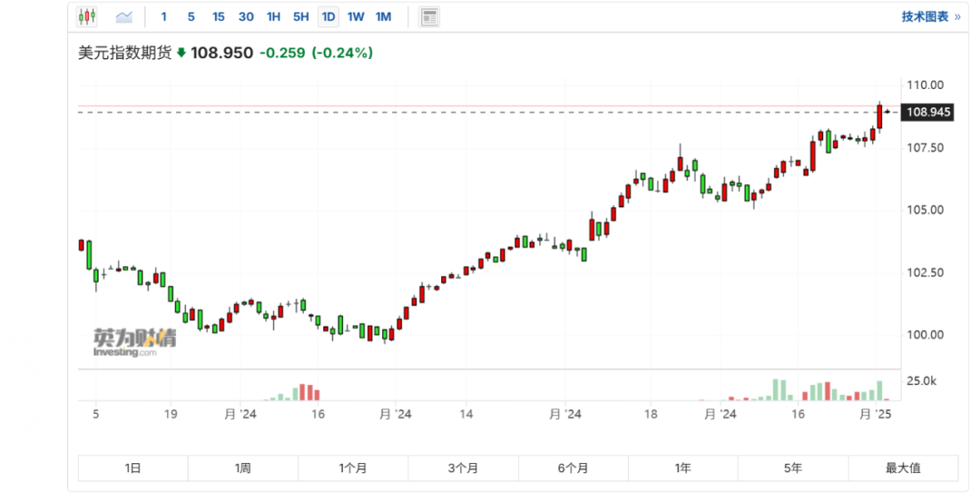The height and width of the screenshot is (503, 980).
Task: Switch to the 1W weekly interval
Action: 356,16
